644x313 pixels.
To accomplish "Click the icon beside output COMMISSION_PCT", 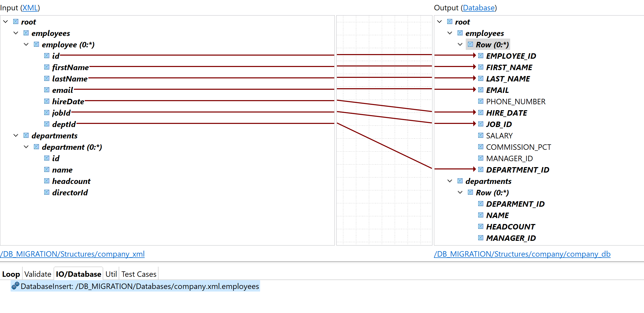I will [480, 147].
